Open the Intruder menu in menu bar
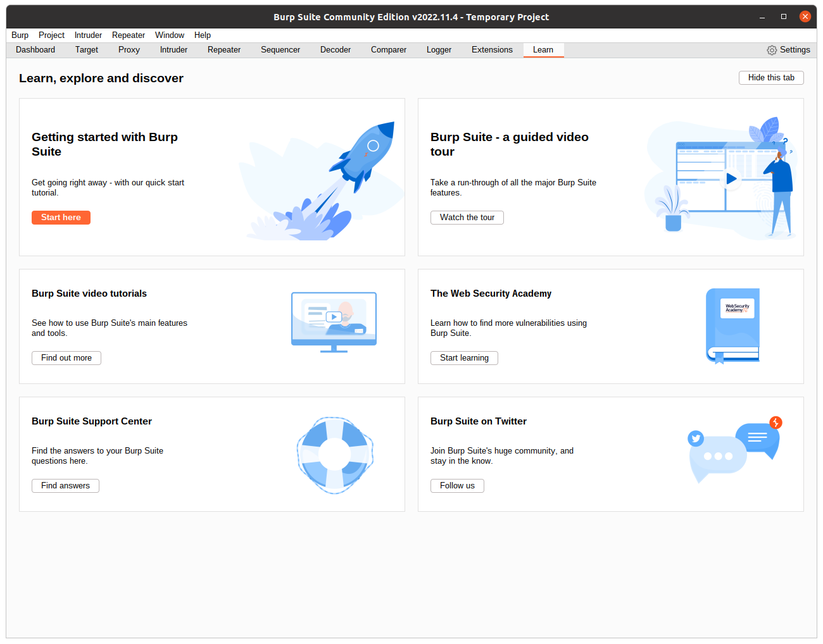 coord(88,35)
